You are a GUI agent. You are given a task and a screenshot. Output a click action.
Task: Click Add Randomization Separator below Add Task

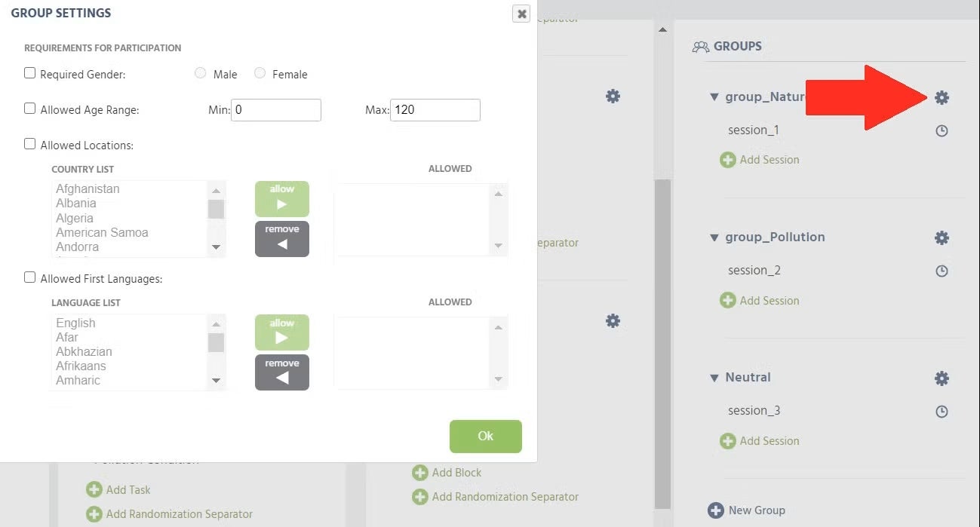pyautogui.click(x=180, y=514)
